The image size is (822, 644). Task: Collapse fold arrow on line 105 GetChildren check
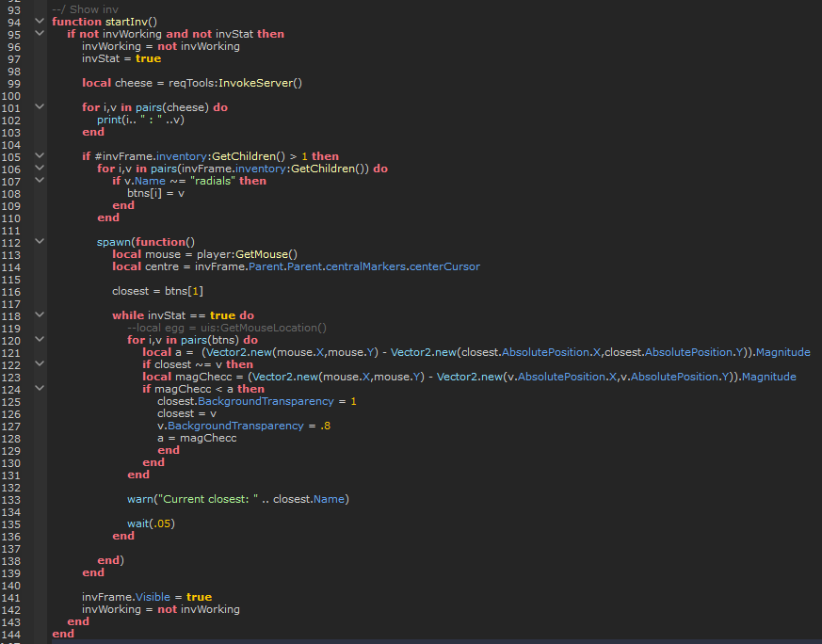(x=40, y=155)
